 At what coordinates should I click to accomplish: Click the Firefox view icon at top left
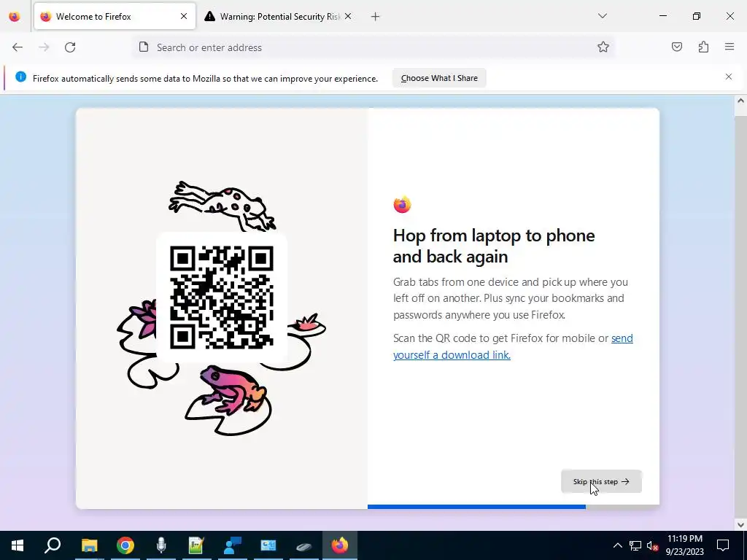[x=15, y=16]
